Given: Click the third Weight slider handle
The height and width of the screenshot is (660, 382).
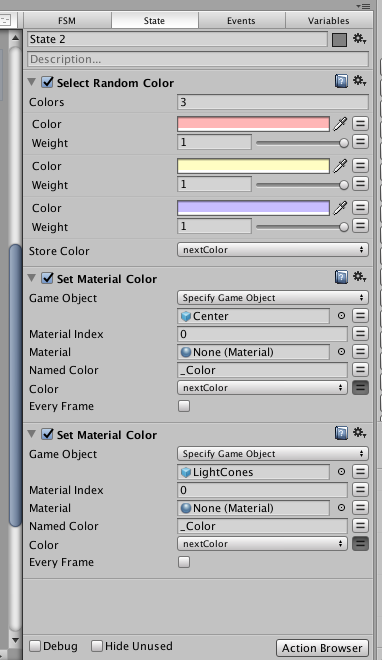Looking at the screenshot, I should (344, 227).
